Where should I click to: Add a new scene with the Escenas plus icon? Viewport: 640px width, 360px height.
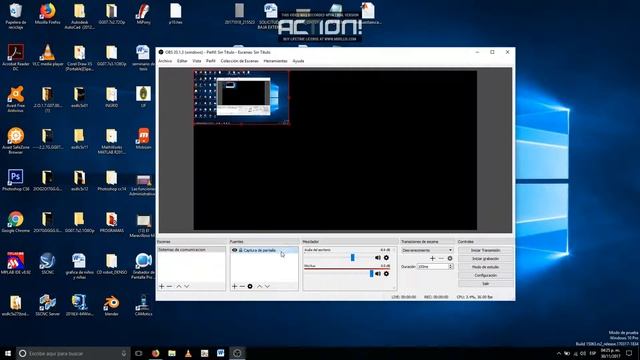tap(162, 287)
